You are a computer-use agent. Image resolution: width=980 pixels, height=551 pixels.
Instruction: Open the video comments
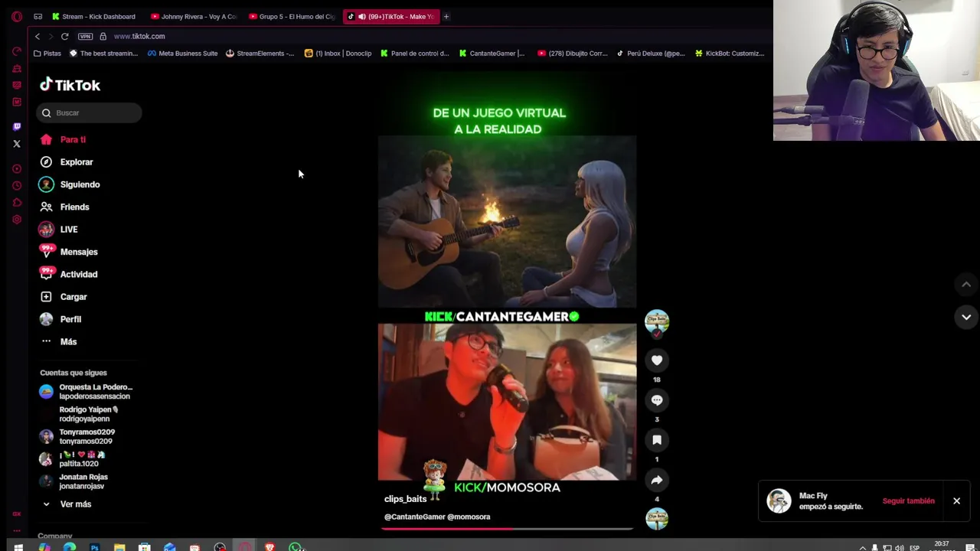[657, 400]
